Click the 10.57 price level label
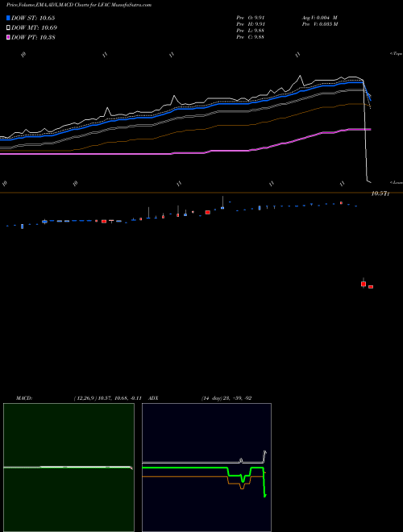The height and width of the screenshot is (532, 403). pyautogui.click(x=380, y=193)
